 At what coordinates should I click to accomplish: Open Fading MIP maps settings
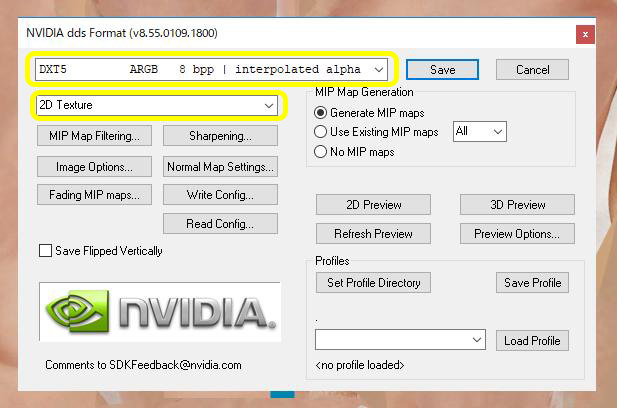[x=94, y=195]
